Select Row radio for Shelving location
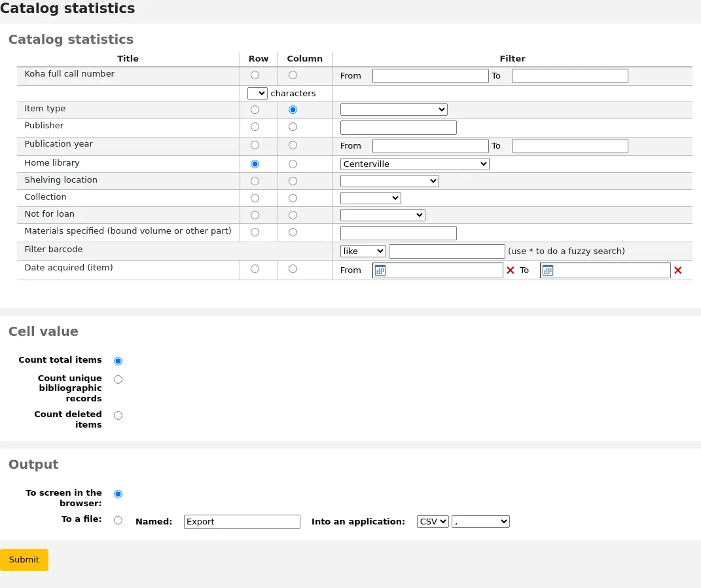Viewport: 701px width, 588px height. 255,181
